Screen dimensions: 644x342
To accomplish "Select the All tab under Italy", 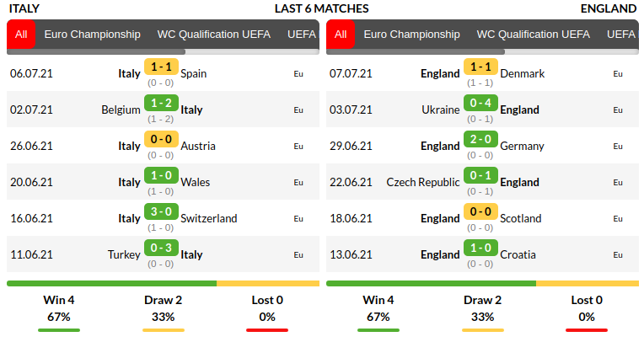I will [x=21, y=35].
